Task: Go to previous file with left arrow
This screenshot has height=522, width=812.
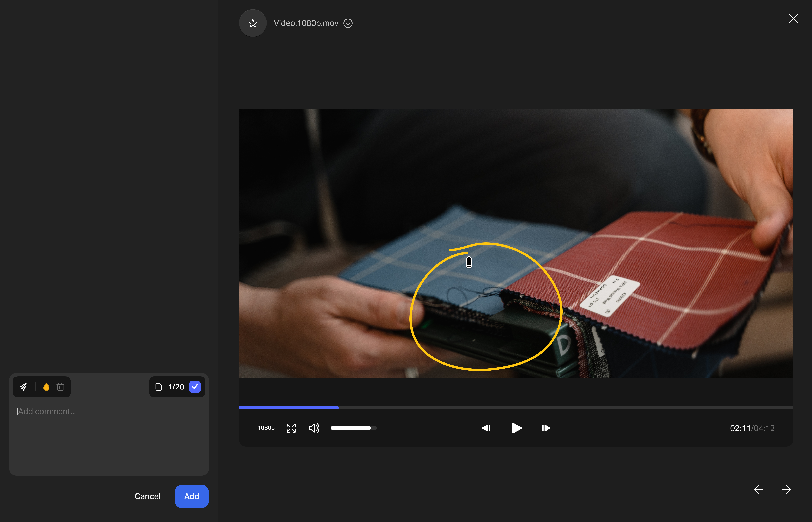Action: point(758,490)
